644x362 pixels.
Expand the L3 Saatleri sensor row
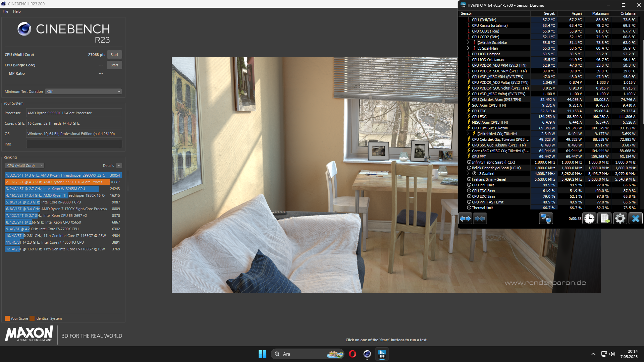(x=468, y=174)
